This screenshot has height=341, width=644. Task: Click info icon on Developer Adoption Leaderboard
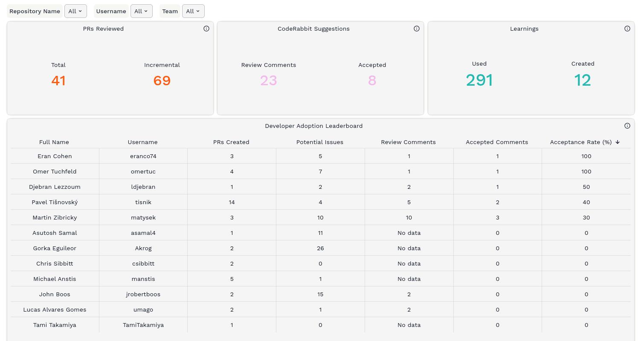click(x=627, y=126)
